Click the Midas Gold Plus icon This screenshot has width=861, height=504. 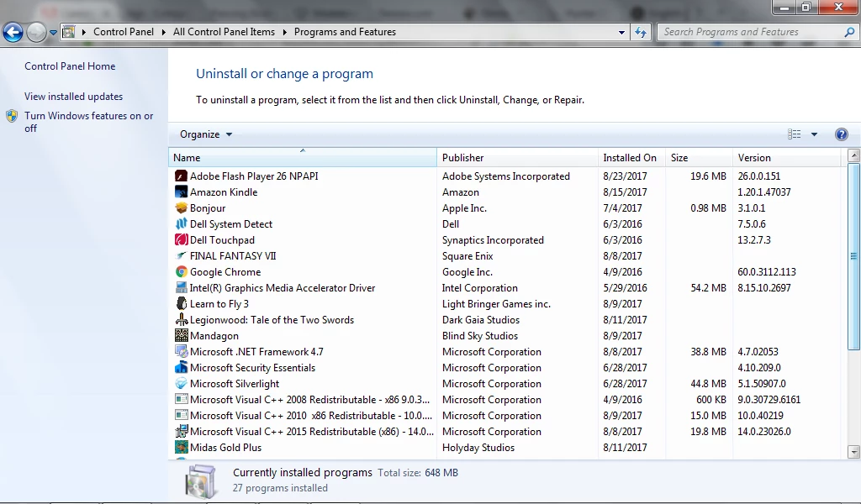[x=182, y=447]
